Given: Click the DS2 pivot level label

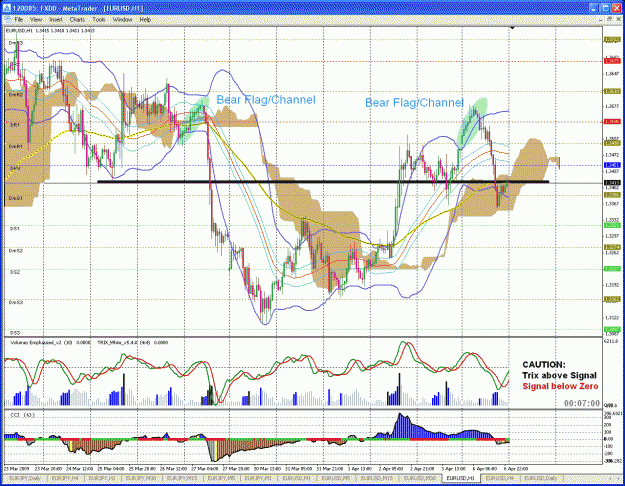Looking at the screenshot, I should pyautogui.click(x=15, y=272).
